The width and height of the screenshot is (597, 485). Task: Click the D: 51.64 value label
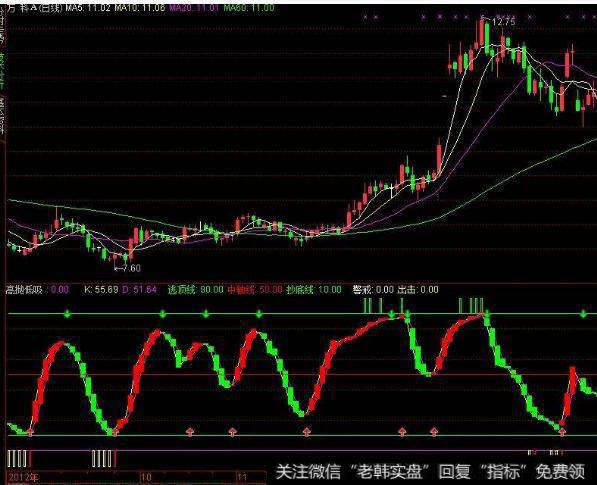[139, 290]
